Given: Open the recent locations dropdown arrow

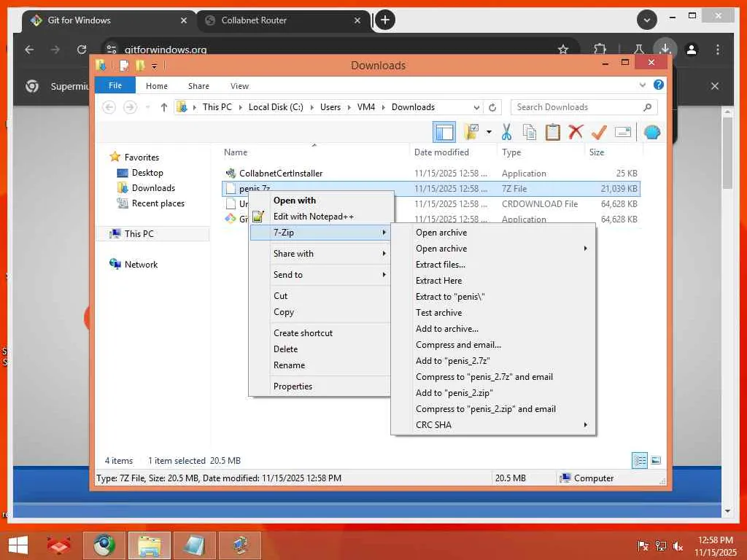Looking at the screenshot, I should (x=147, y=107).
